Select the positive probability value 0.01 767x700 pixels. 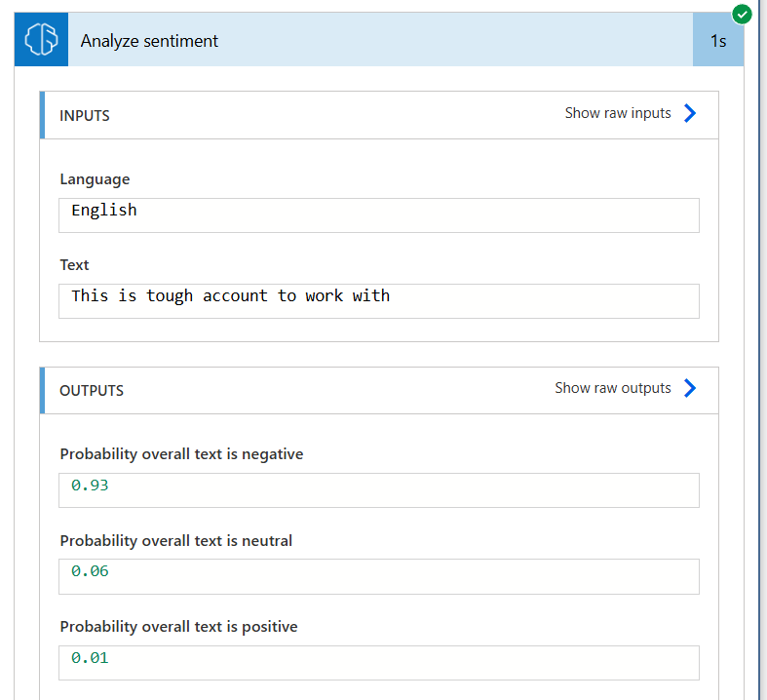pyautogui.click(x=378, y=663)
